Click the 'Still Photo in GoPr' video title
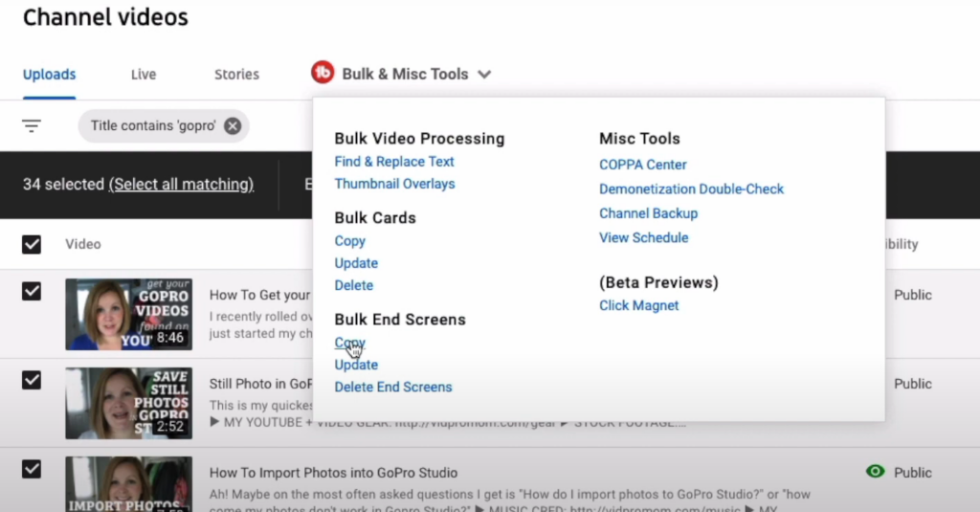The image size is (980, 512). pyautogui.click(x=260, y=384)
